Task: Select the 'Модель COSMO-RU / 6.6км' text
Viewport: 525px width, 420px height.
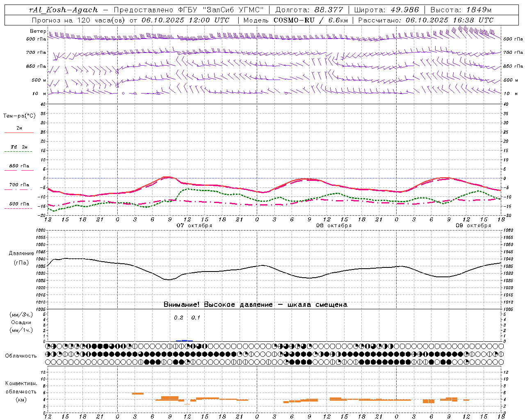Action: pos(296,20)
